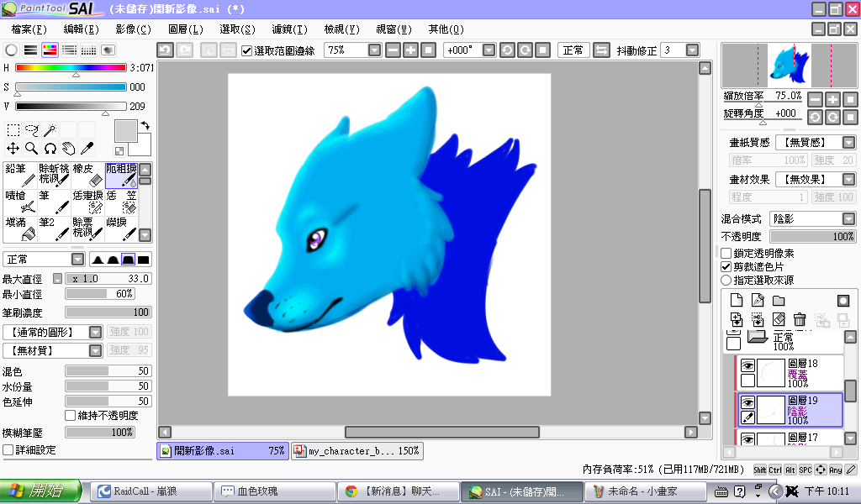
Task: Choose the 鉛筆 pencil brush
Action: click(20, 175)
